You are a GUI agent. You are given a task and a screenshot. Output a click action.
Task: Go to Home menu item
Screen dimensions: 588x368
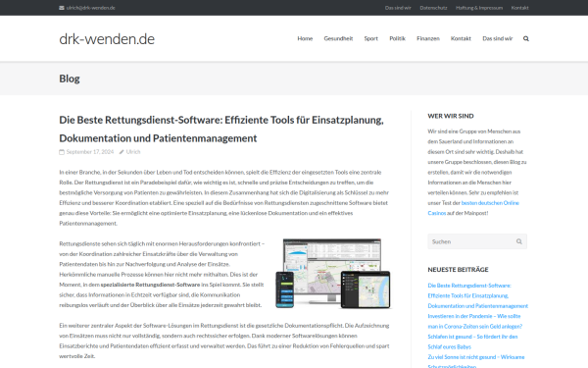[305, 38]
